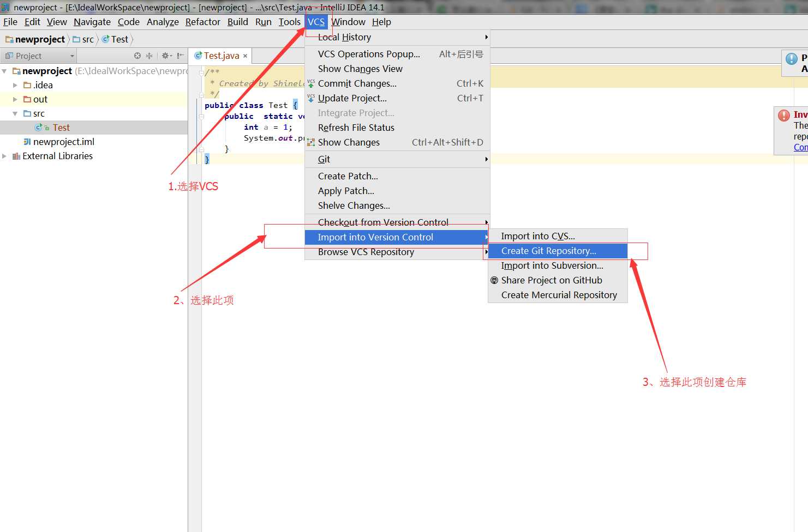Viewport: 808px width, 532px height.
Task: Hide the Project tool window with pin icon
Action: pyautogui.click(x=180, y=56)
